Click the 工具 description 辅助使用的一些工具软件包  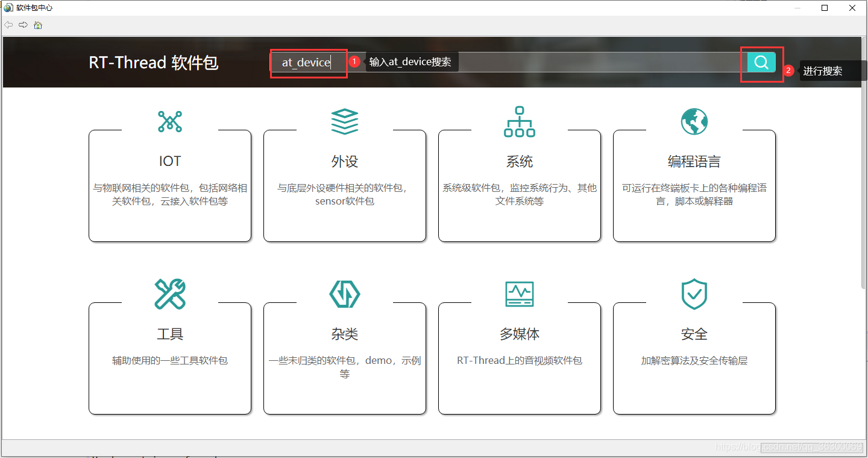coord(170,360)
